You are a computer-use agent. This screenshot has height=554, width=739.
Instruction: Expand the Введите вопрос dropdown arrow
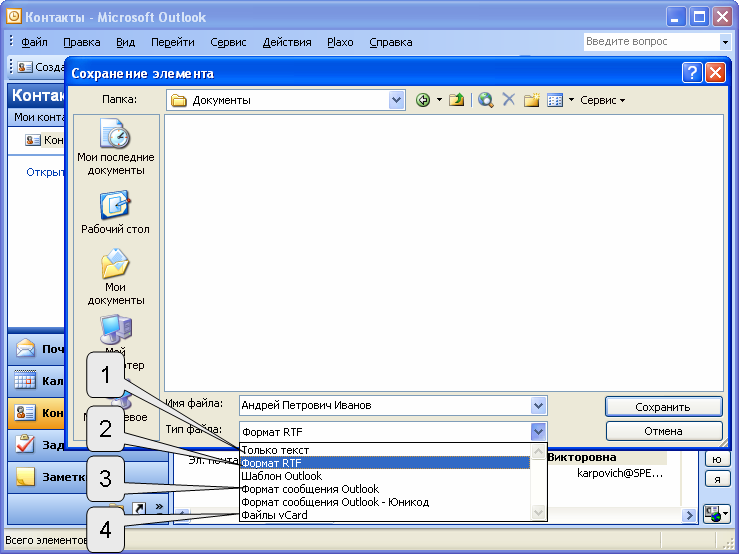click(x=725, y=42)
